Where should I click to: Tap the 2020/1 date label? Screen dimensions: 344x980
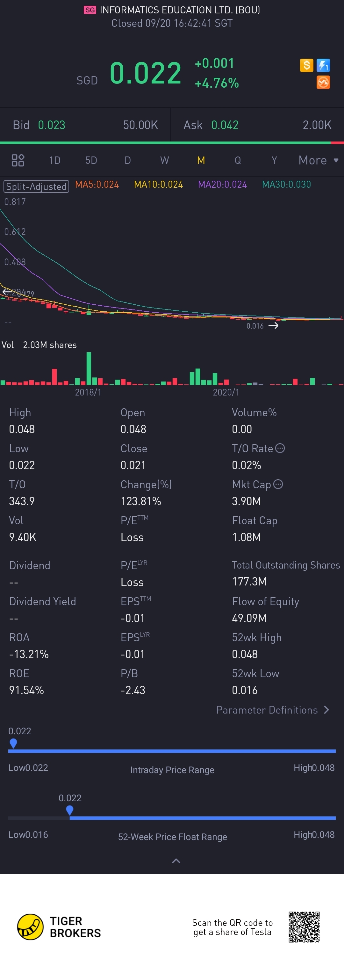tap(226, 392)
